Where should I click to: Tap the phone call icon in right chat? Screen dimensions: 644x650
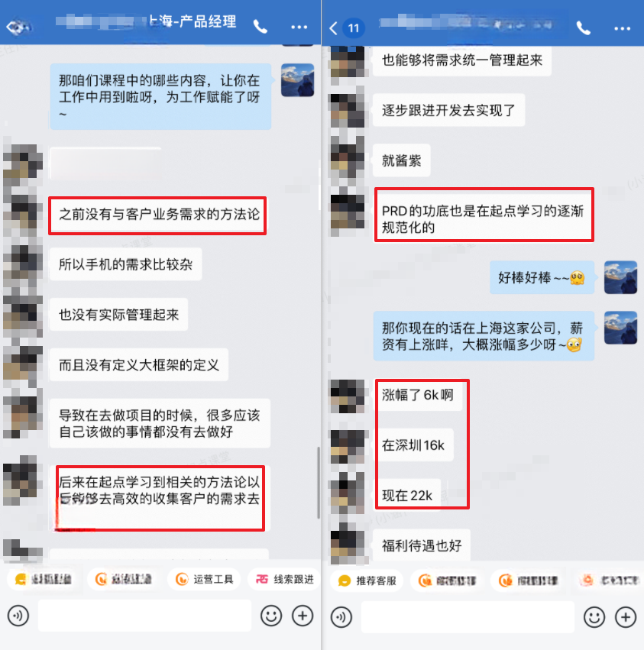coord(583,27)
